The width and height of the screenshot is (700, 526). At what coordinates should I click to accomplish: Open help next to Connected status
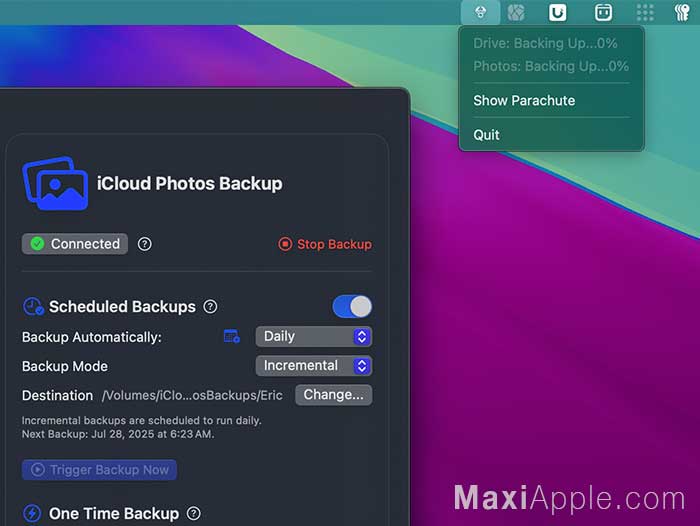click(144, 244)
